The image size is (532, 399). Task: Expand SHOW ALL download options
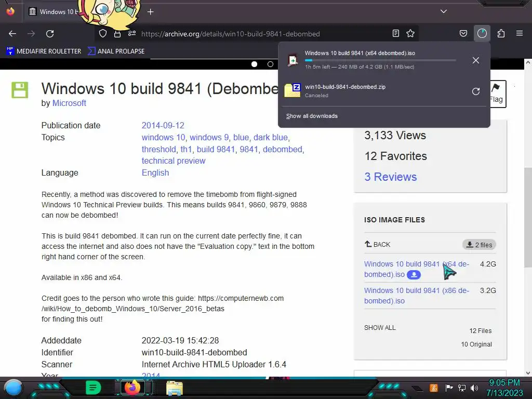380,328
